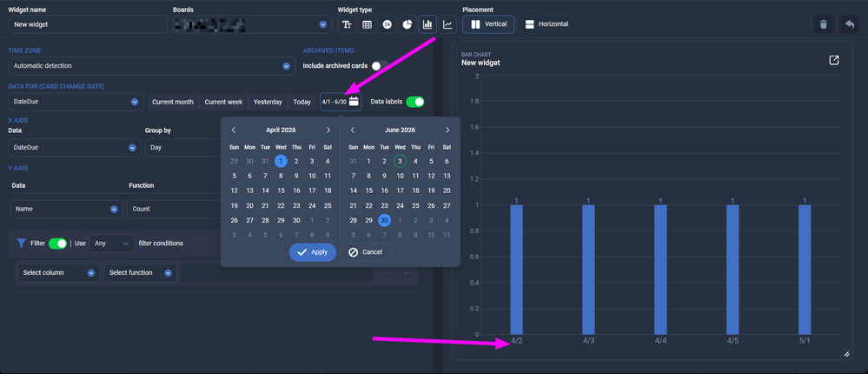Screen dimensions: 868x374
Task: Select Yesterday range
Action: 268,102
